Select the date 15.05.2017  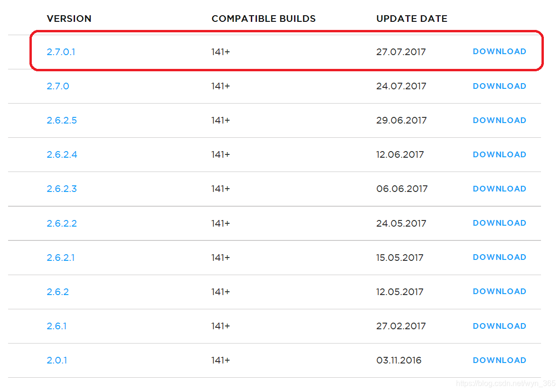(399, 258)
